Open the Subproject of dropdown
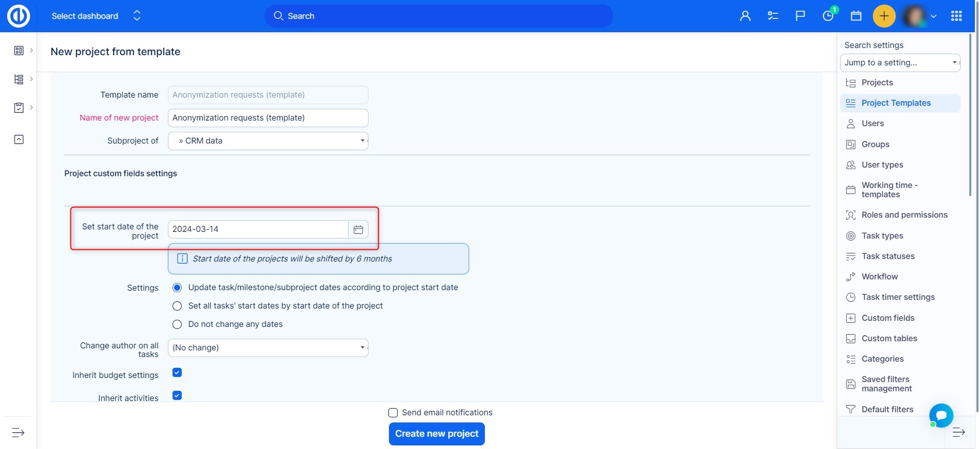 [x=268, y=141]
